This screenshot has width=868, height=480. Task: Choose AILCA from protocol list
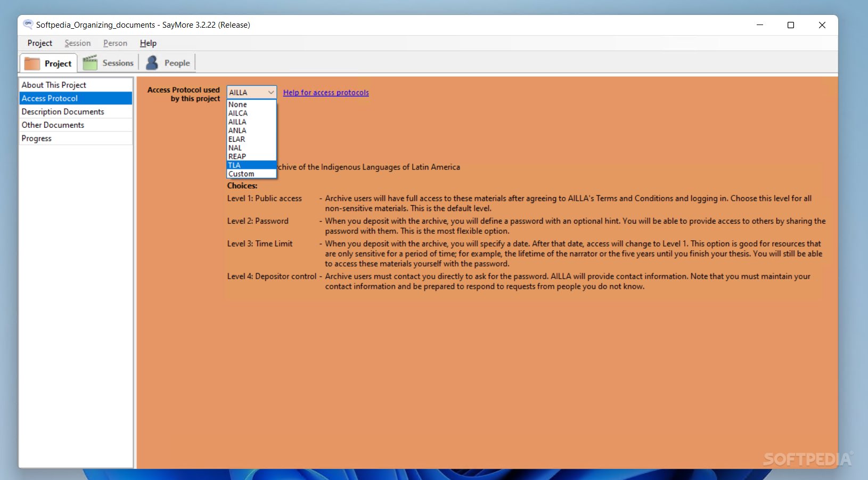pyautogui.click(x=251, y=113)
